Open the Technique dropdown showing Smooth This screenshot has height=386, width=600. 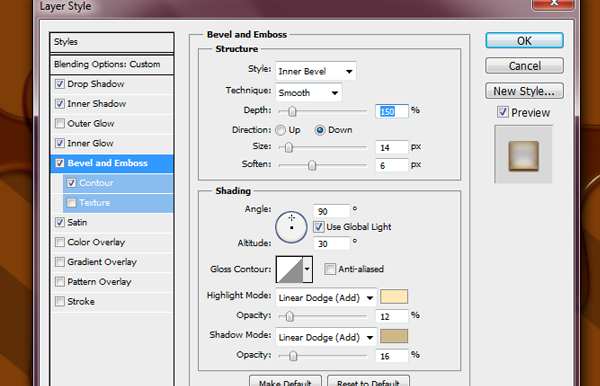308,93
